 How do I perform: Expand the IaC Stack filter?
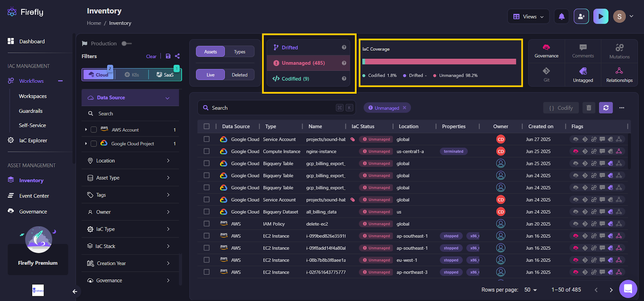pyautogui.click(x=130, y=246)
